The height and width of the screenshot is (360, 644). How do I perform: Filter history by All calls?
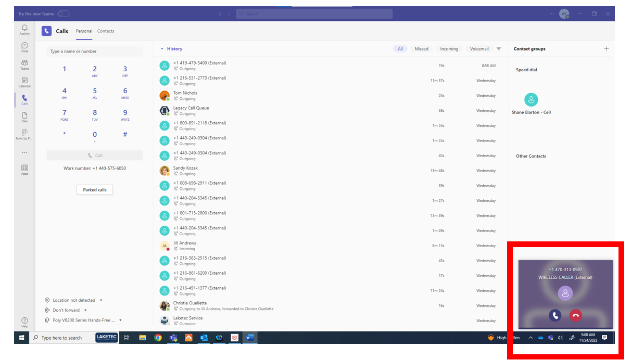tap(400, 49)
